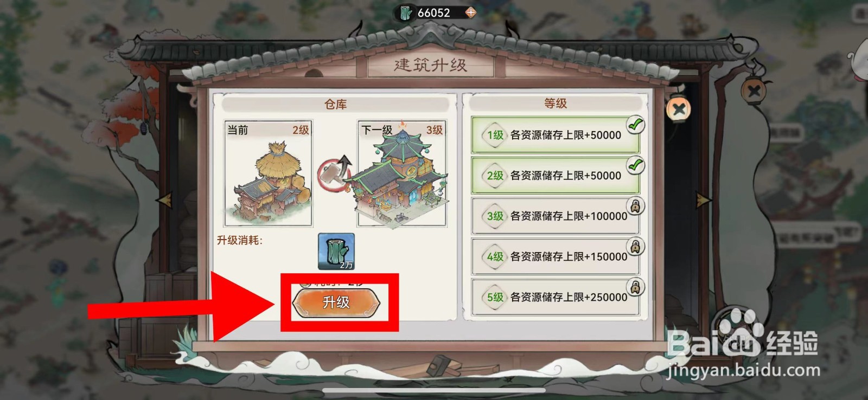The width and height of the screenshot is (868, 400).
Task: Close the upgrade panel with lantern X
Action: pos(679,110)
